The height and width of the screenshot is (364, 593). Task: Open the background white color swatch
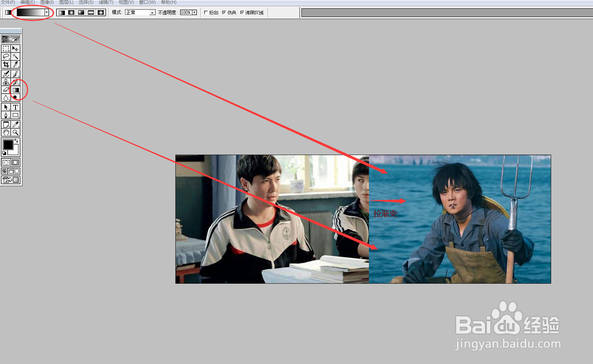[15, 152]
